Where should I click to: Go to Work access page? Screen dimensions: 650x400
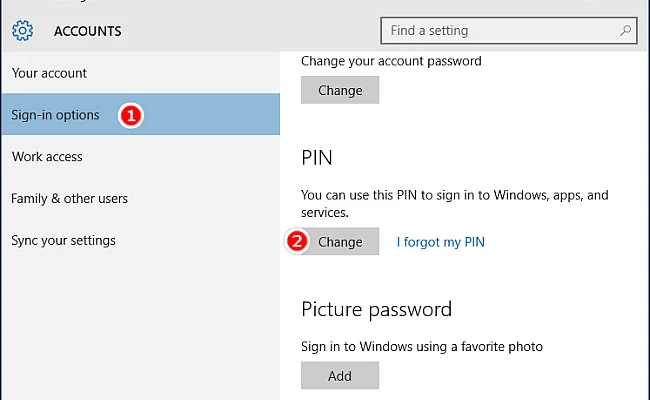(x=141, y=157)
